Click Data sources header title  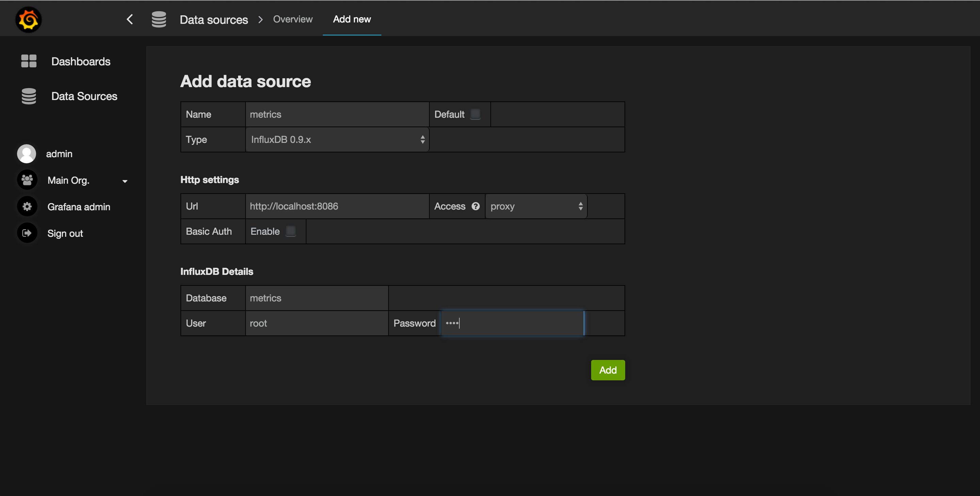(214, 19)
